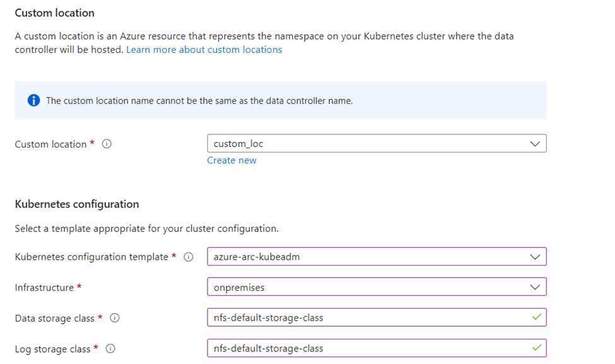Click the Log storage class input field
This screenshot has height=364, width=615.
tap(377, 348)
